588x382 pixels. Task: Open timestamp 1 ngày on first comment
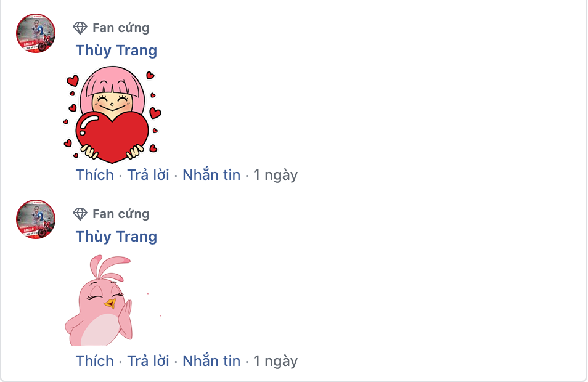[x=276, y=176]
